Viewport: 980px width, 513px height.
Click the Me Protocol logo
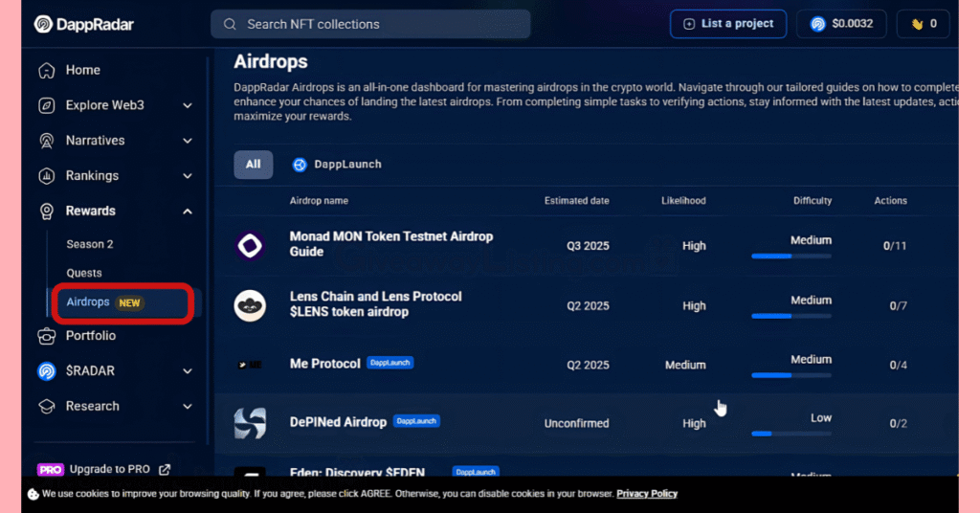(250, 365)
